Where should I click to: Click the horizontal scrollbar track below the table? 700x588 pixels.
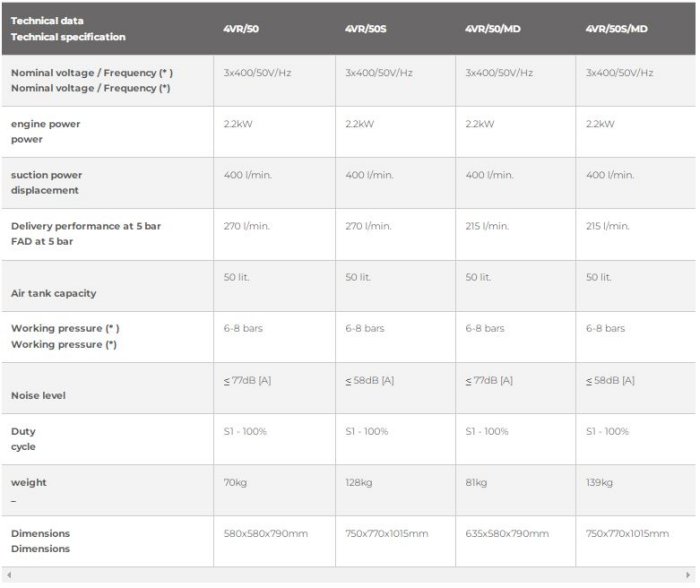[x=348, y=576]
